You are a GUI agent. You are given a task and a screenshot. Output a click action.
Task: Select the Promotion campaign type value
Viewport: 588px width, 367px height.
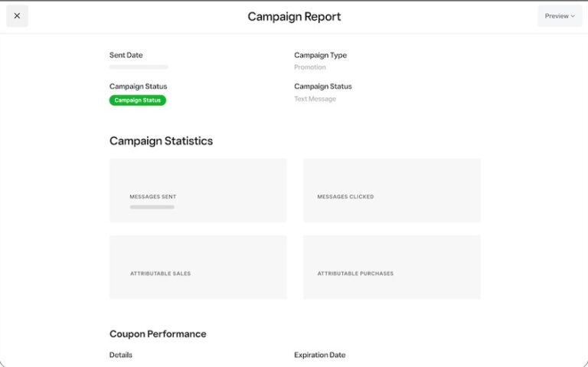[x=310, y=67]
